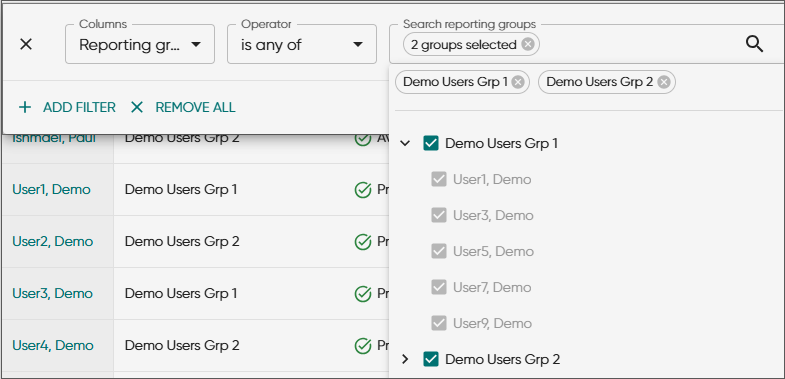Viewport: 785px width, 379px height.
Task: Click the plus icon beside ADD FILTER
Action: click(x=25, y=107)
